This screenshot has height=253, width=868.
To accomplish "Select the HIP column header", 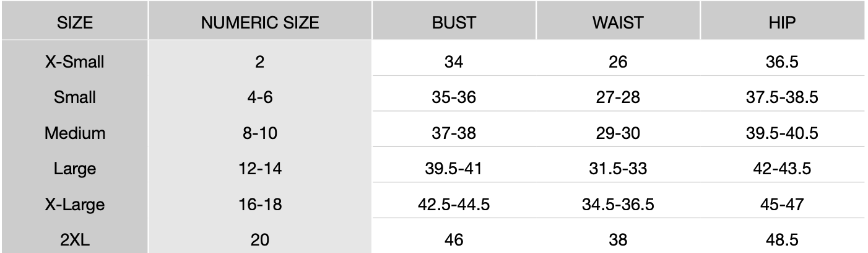I will (x=783, y=23).
